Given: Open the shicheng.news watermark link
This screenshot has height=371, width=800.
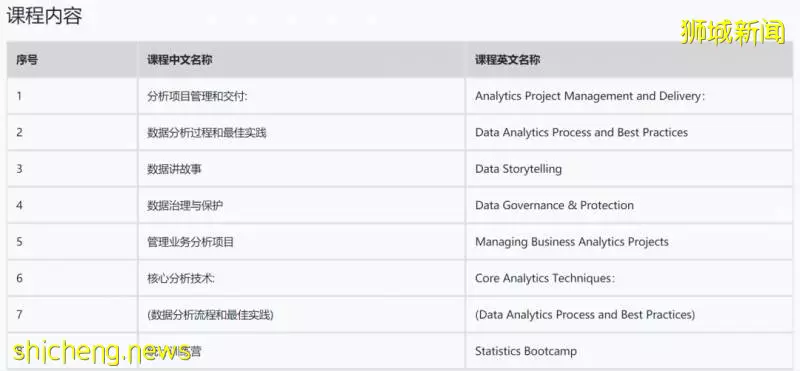Looking at the screenshot, I should [102, 351].
